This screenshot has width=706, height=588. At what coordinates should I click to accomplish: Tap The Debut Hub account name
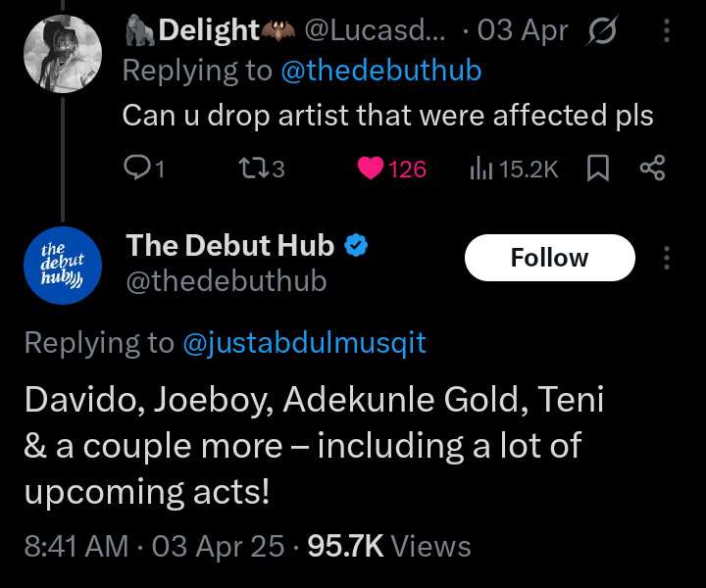(230, 246)
